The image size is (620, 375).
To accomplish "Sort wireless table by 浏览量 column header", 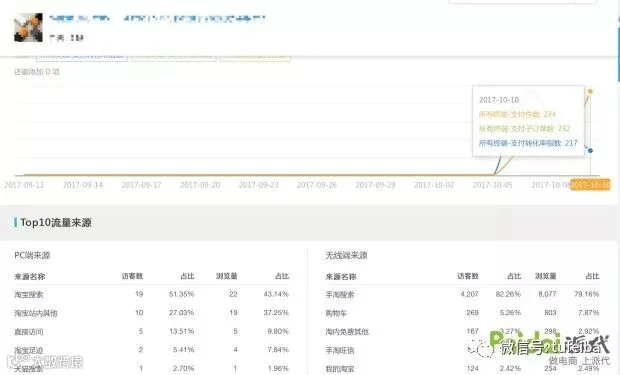I will point(546,276).
